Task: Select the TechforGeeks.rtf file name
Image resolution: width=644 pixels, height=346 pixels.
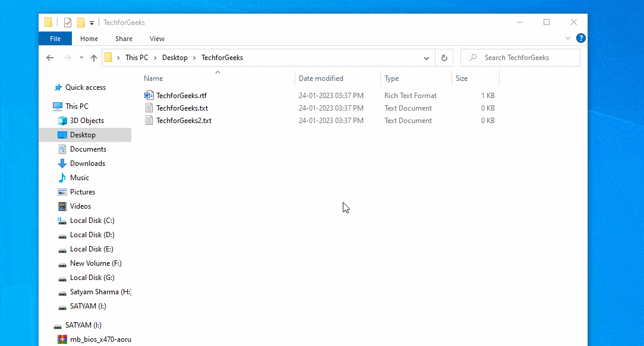Action: [x=182, y=95]
